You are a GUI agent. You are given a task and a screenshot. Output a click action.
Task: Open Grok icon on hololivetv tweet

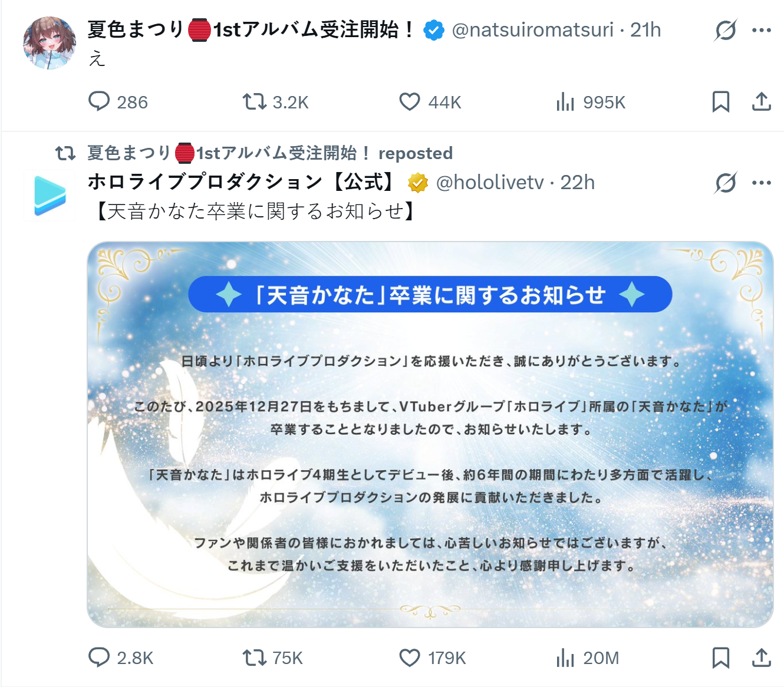[x=725, y=183]
